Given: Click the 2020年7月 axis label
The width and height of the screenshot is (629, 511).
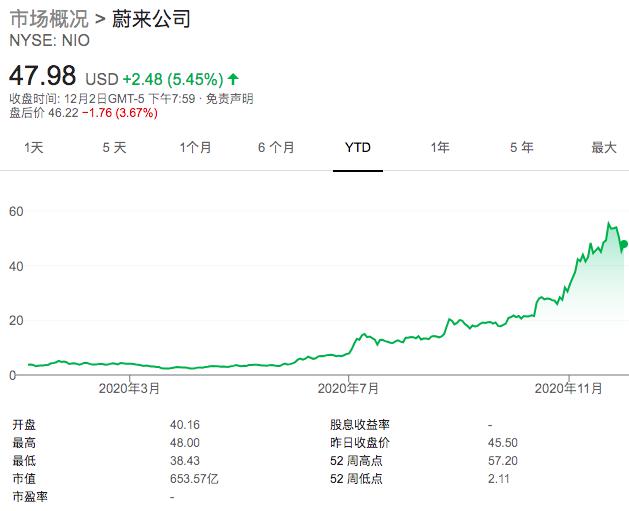Looking at the screenshot, I should click(348, 388).
